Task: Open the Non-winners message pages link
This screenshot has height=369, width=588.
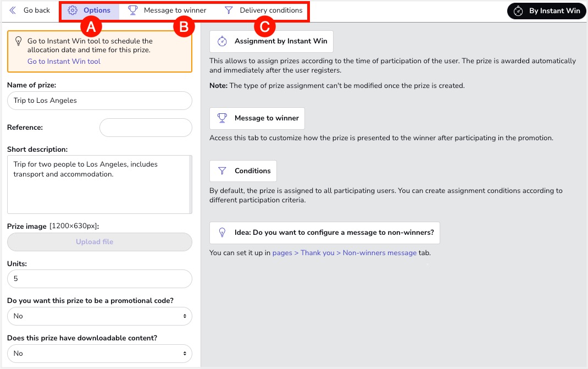Action: 344,253
